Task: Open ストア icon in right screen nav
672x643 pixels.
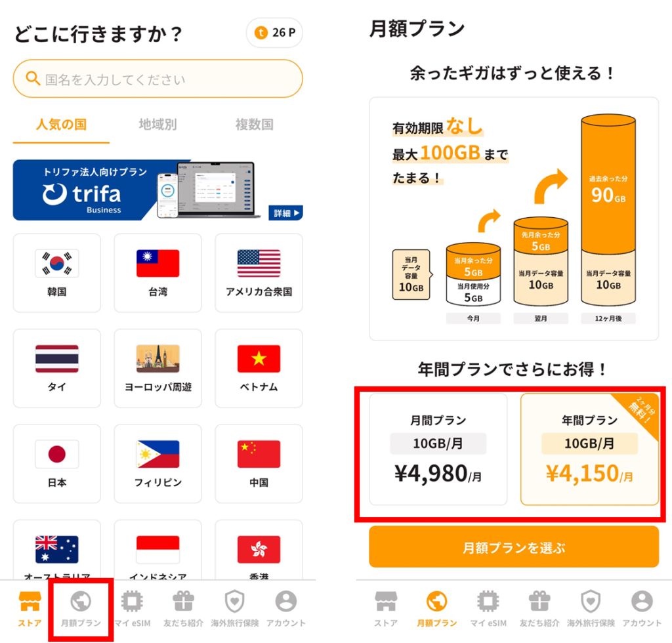Action: [x=386, y=601]
